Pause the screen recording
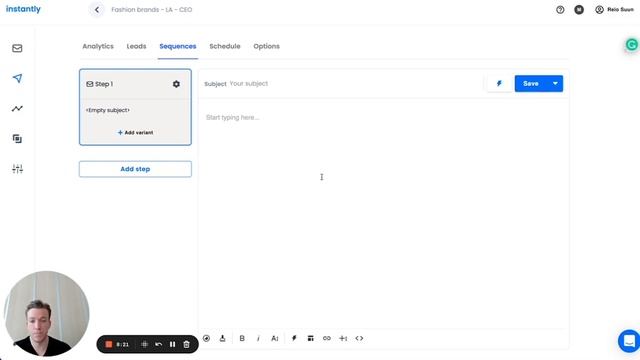This screenshot has width=640, height=360. (172, 344)
